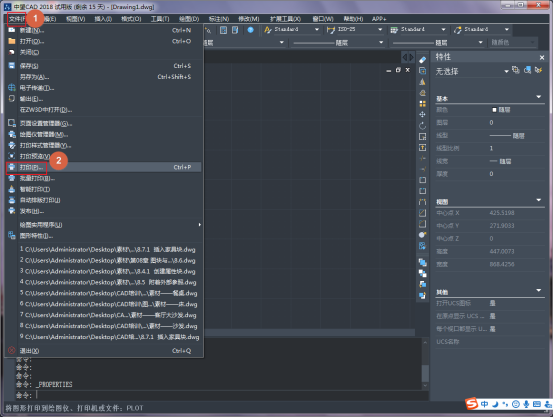Collapse the 基本 section in properties panel
This screenshot has width=554, height=418.
(538, 97)
